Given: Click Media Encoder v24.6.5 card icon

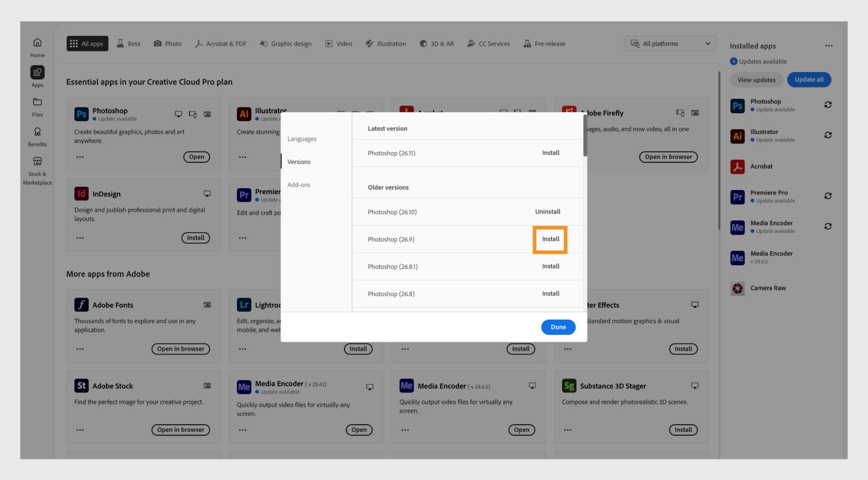Looking at the screenshot, I should pos(406,385).
